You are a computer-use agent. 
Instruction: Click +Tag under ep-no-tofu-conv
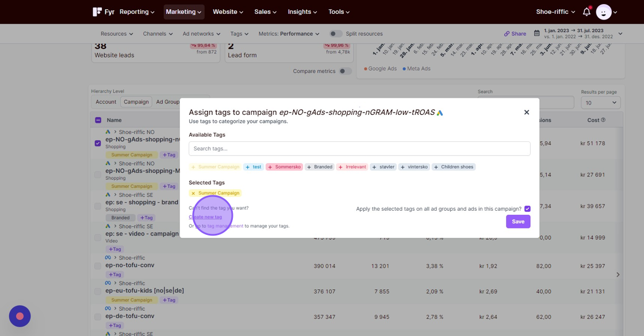[x=114, y=275]
